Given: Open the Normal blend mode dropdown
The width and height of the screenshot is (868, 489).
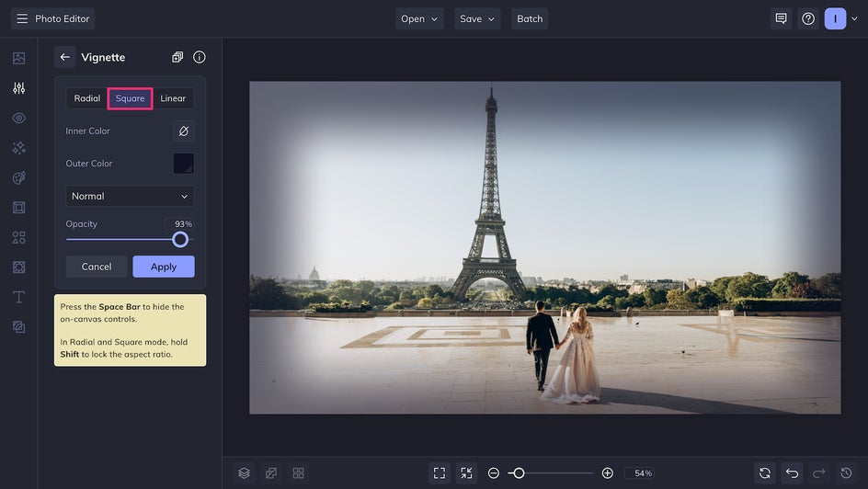Looking at the screenshot, I should click(130, 197).
